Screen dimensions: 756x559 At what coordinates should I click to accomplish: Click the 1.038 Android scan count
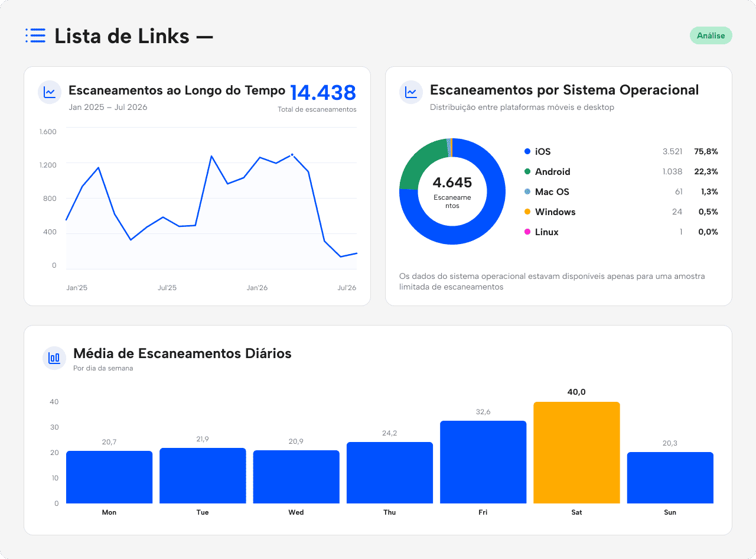(672, 172)
